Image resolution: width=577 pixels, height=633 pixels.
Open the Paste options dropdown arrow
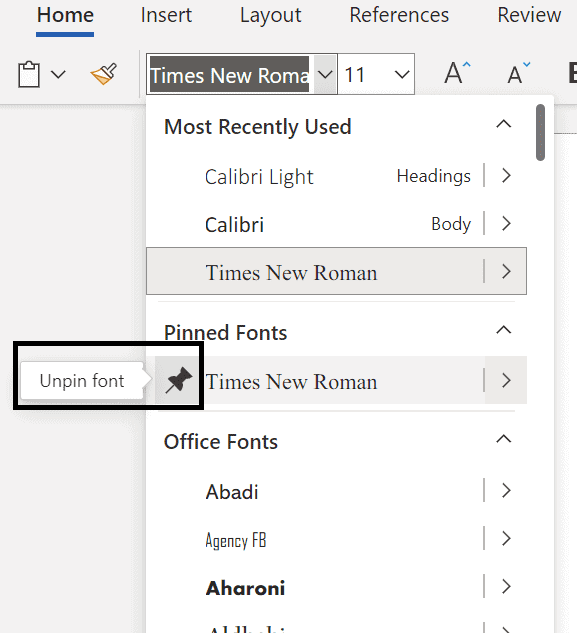58,74
